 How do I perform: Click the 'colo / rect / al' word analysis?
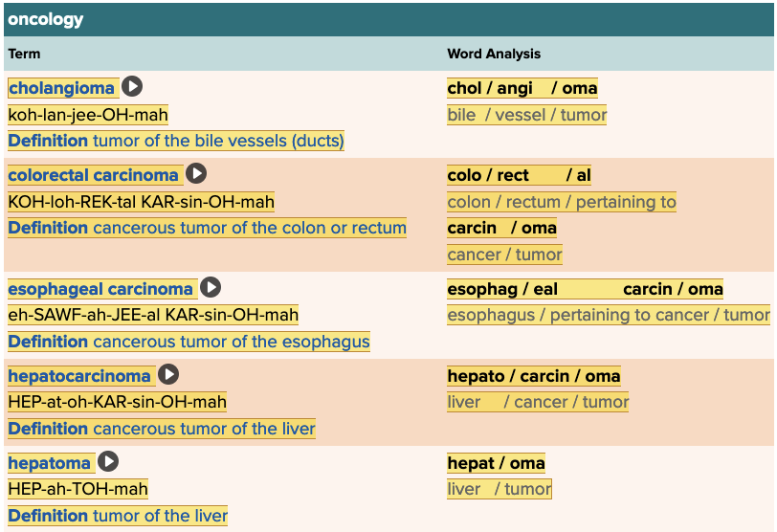(x=519, y=175)
